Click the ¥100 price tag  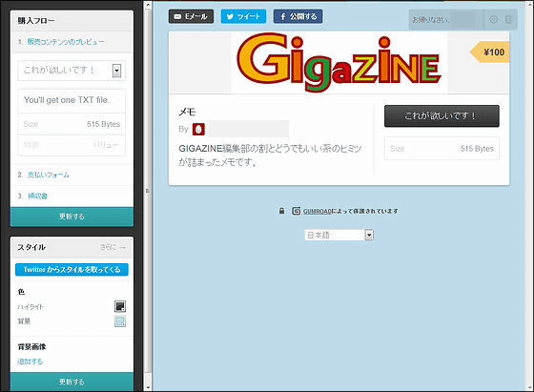[x=490, y=52]
